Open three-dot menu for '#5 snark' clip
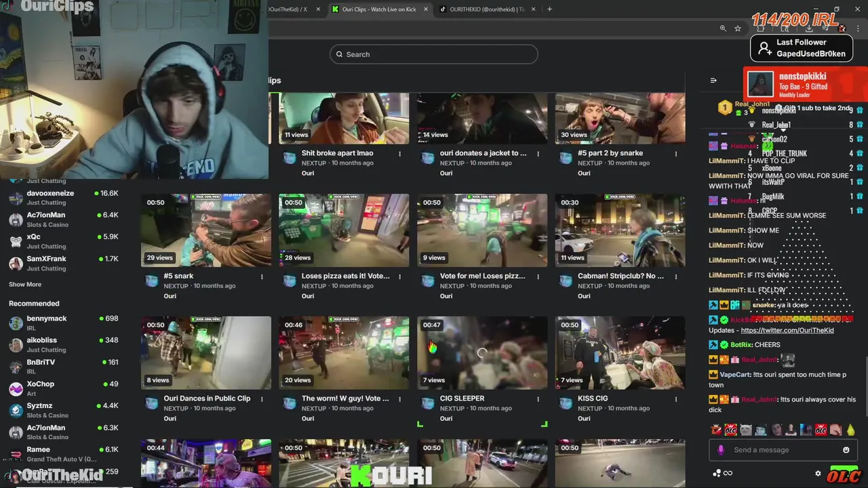868x488 pixels. pyautogui.click(x=262, y=277)
